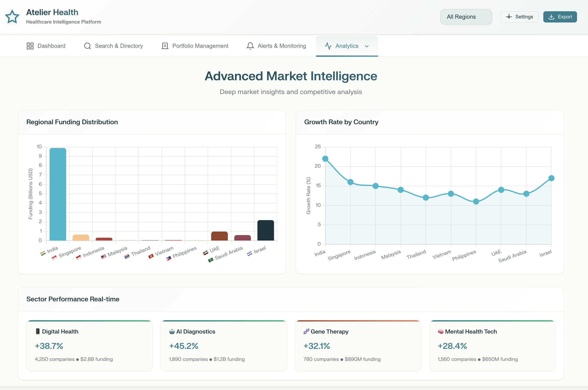Click the Search & Directory magnifier icon

87,46
